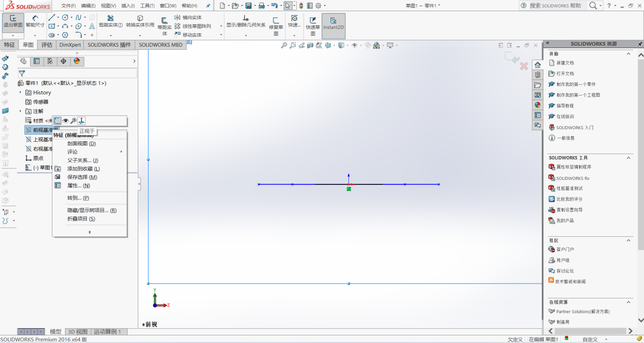Collapse the SOLIDWORKS Resources pane with chevrons
This screenshot has width=644, height=343.
click(546, 44)
